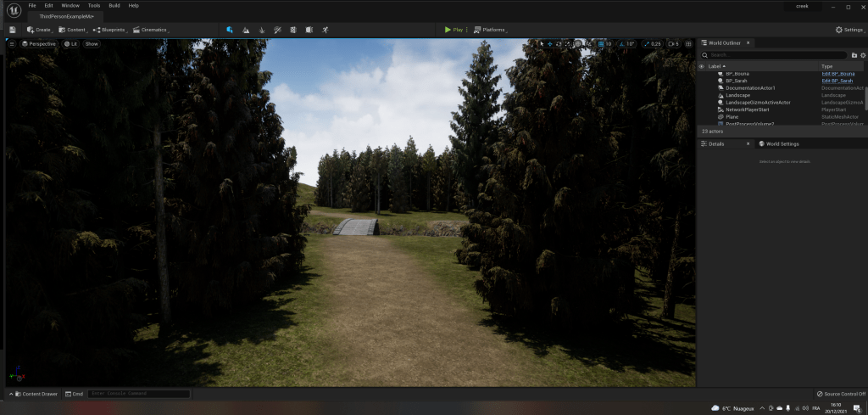This screenshot has width=868, height=415.
Task: Open the Tools menu
Action: [x=93, y=6]
